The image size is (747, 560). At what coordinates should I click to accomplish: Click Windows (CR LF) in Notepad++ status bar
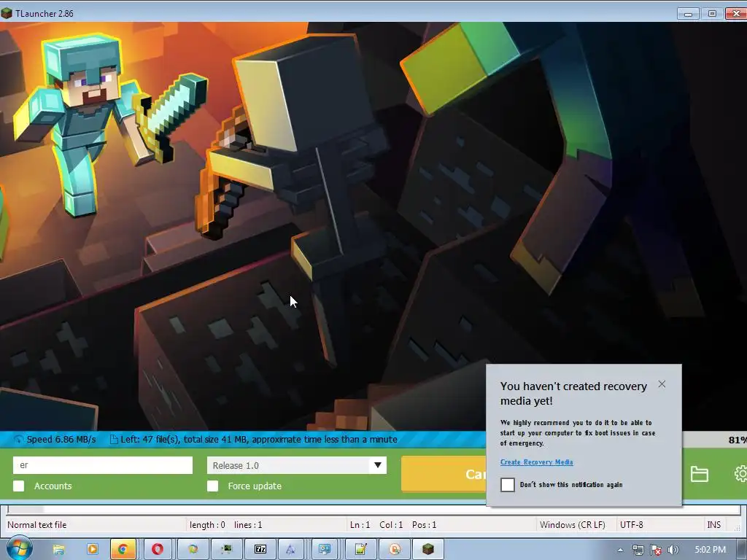(x=572, y=525)
